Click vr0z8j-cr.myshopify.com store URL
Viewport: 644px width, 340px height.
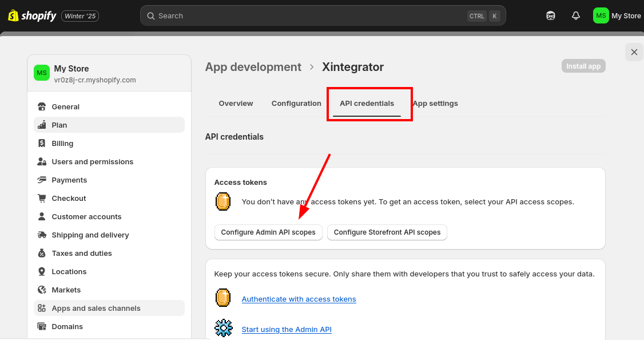[x=95, y=80]
